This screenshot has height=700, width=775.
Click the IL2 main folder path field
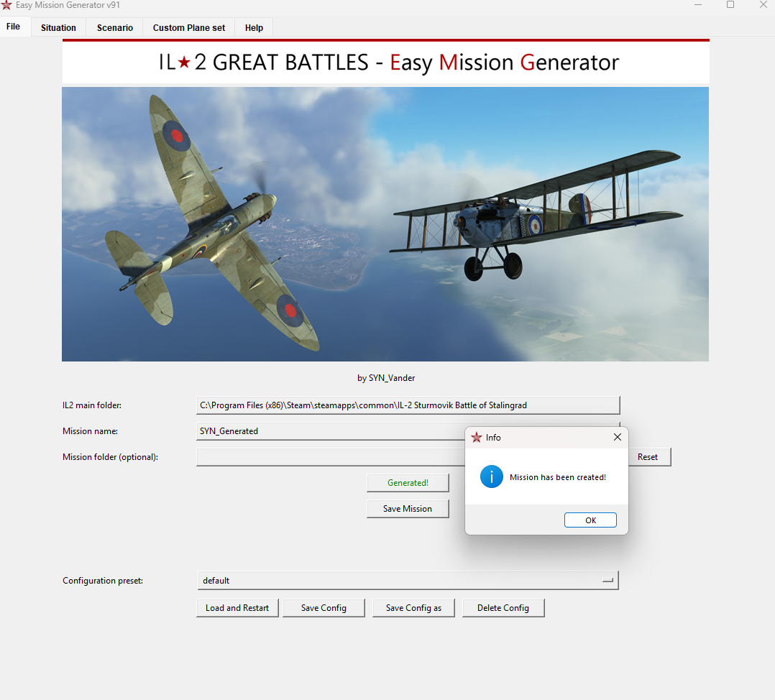(x=408, y=405)
